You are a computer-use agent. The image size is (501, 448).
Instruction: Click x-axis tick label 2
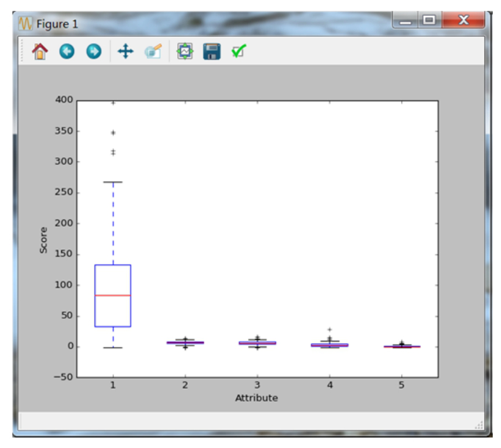click(185, 385)
